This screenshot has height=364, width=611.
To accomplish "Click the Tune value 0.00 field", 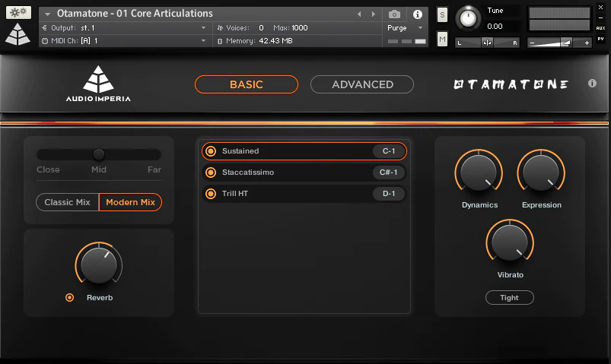I will click(x=495, y=26).
